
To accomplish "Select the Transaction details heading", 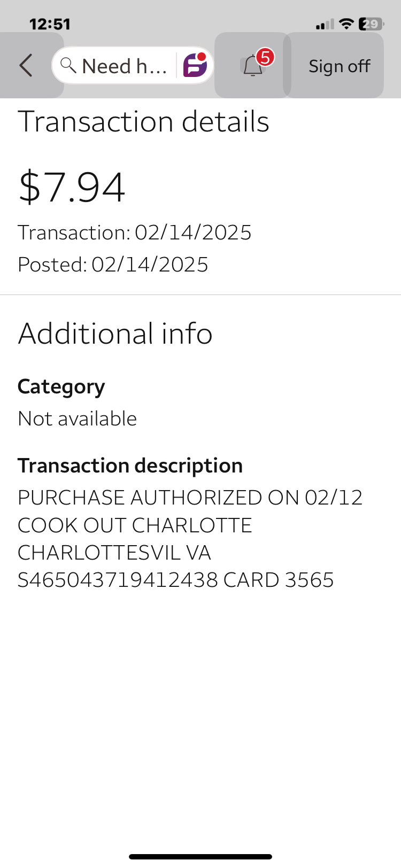I will click(143, 122).
